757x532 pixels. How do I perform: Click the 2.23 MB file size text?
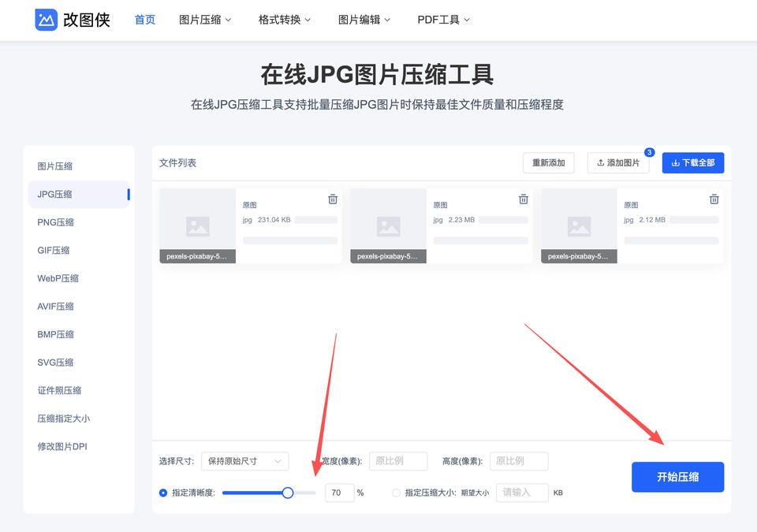(461, 220)
